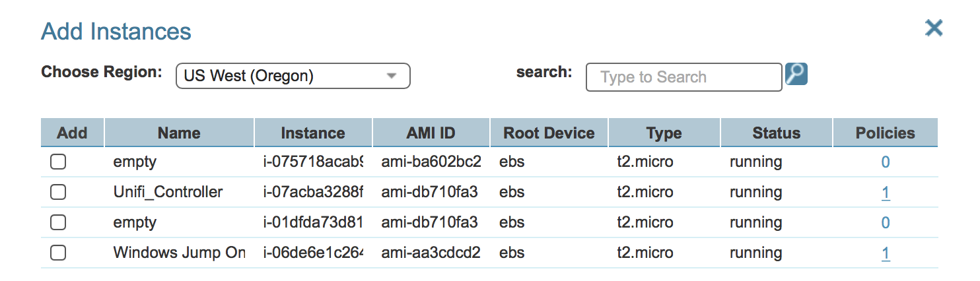Click policy count for instance i-075718acab
The height and width of the screenshot is (281, 980).
click(x=886, y=162)
